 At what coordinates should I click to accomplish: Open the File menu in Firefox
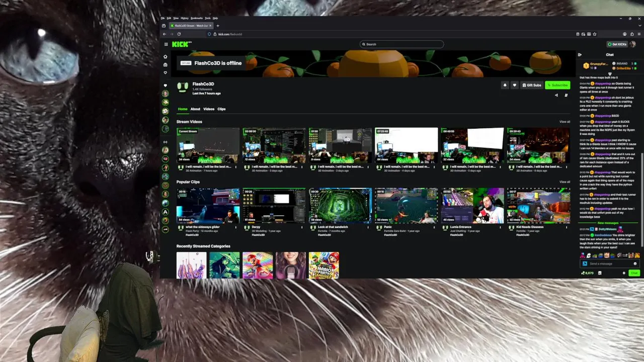click(x=163, y=18)
